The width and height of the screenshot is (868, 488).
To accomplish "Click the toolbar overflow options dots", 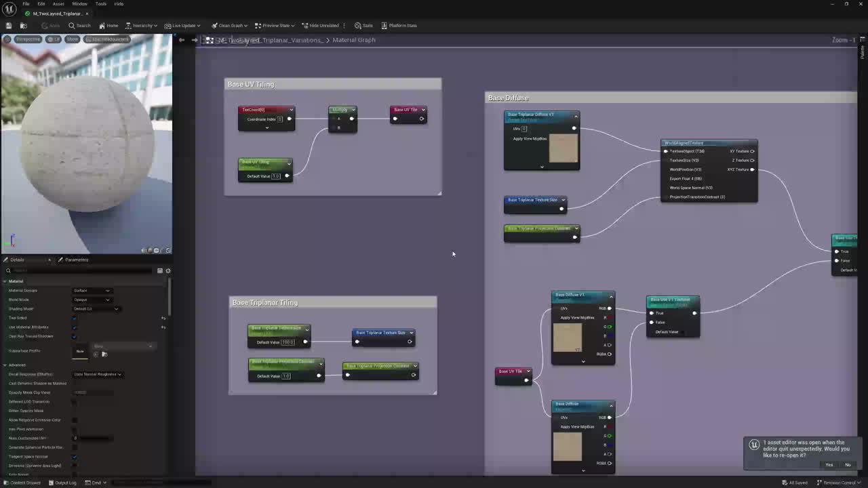I will tap(344, 26).
